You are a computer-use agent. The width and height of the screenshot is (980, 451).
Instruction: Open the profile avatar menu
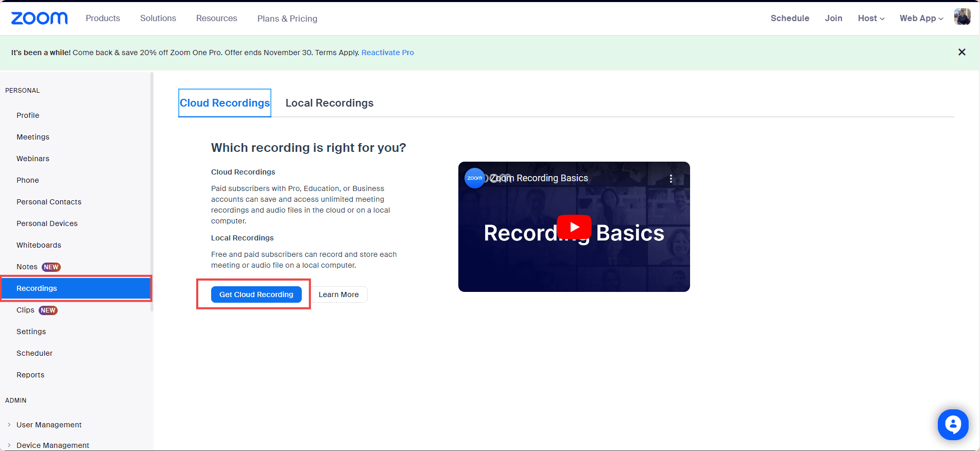click(x=962, y=17)
